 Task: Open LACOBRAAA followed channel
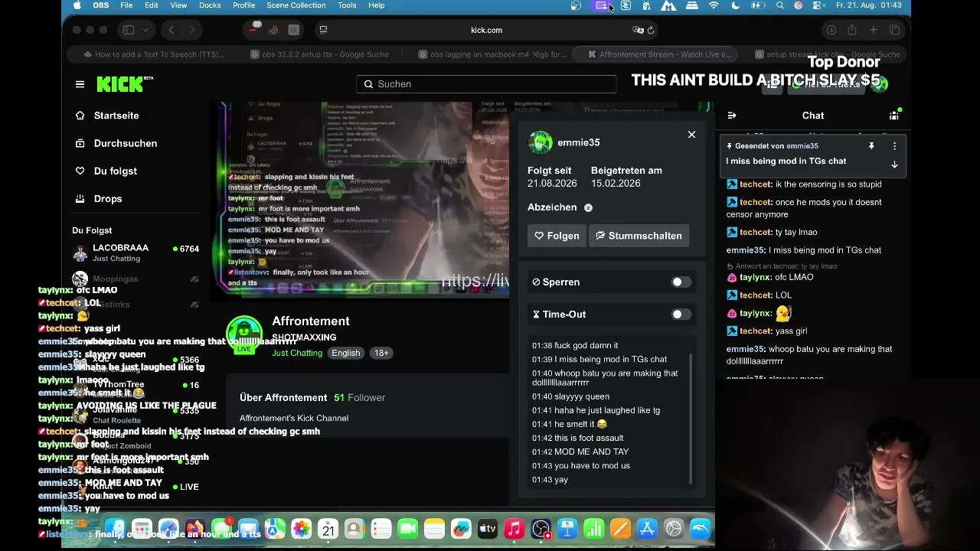(x=136, y=253)
